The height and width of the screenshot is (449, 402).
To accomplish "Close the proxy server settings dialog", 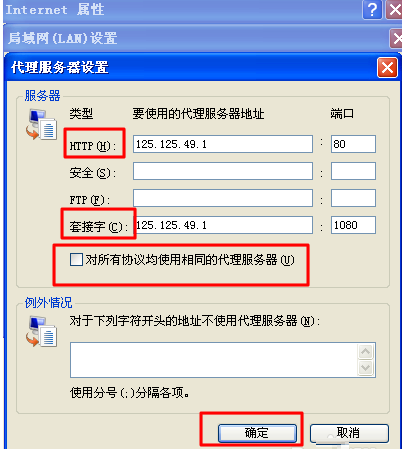I will tap(387, 68).
